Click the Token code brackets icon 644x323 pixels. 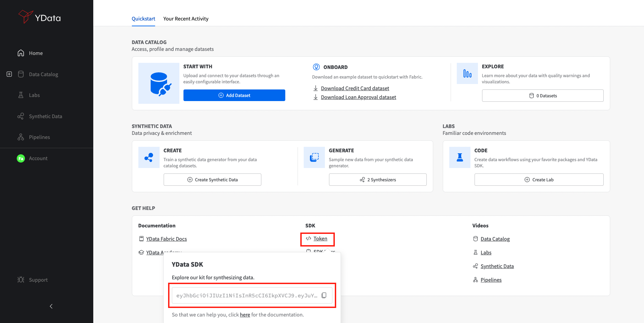[x=309, y=238]
